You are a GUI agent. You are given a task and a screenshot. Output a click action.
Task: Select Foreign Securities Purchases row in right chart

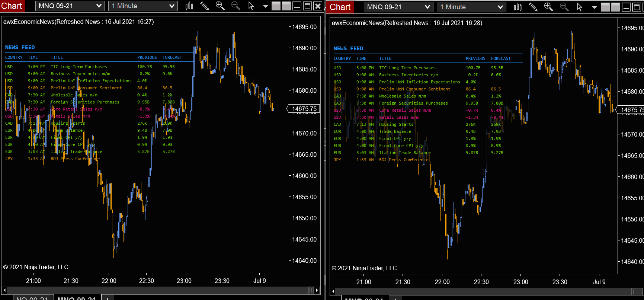pyautogui.click(x=419, y=103)
